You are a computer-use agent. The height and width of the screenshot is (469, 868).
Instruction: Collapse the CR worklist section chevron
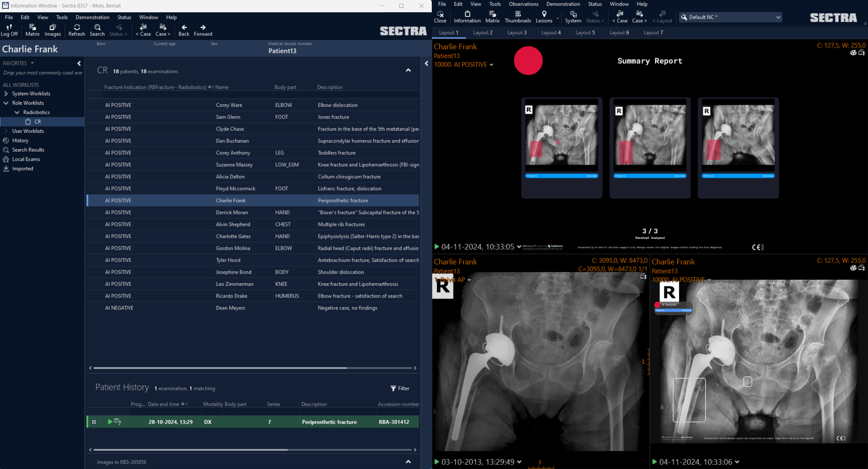pos(408,70)
